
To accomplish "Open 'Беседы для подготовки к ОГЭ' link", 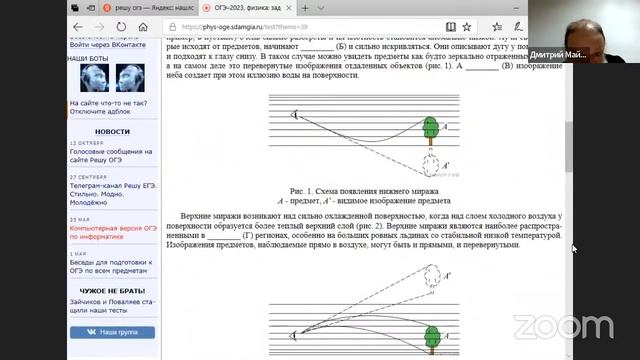I will pyautogui.click(x=111, y=266).
